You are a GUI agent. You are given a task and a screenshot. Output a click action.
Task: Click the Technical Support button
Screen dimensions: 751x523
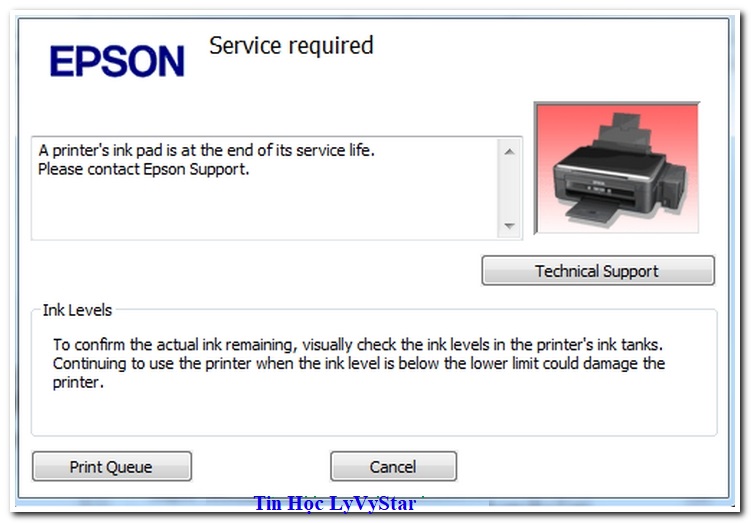[598, 271]
